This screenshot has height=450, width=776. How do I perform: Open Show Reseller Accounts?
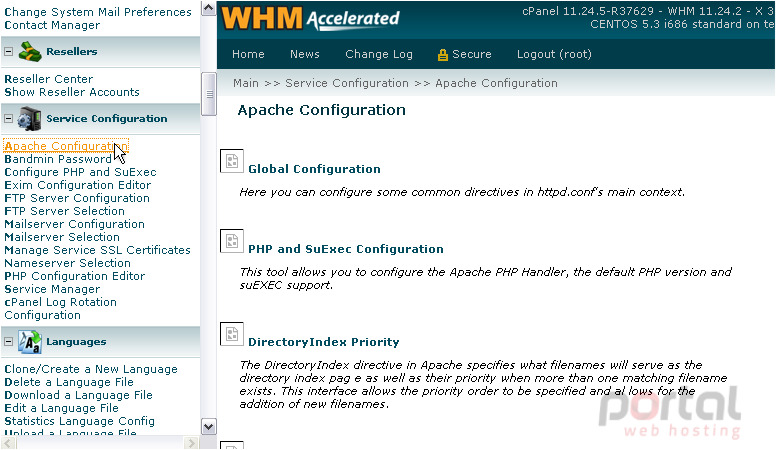72,92
